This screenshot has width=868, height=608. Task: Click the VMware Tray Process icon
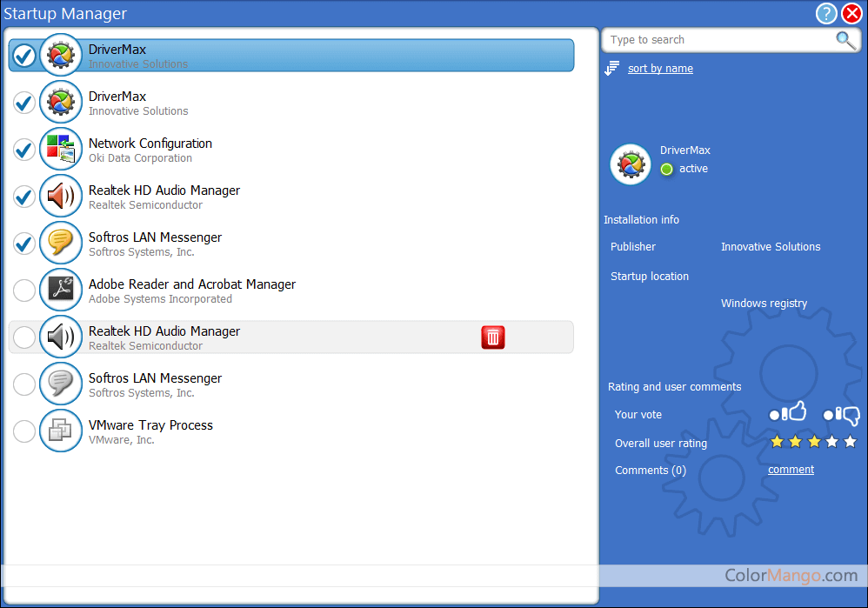[60, 431]
